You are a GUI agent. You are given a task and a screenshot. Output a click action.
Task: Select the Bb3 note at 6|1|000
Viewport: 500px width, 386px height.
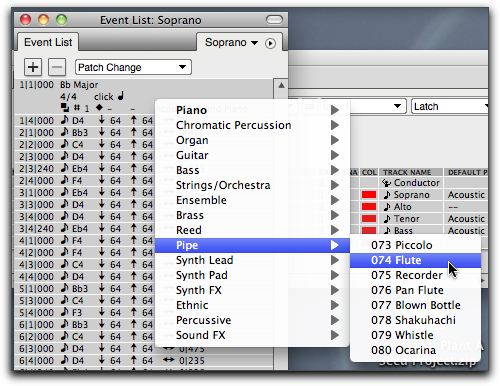click(x=80, y=324)
